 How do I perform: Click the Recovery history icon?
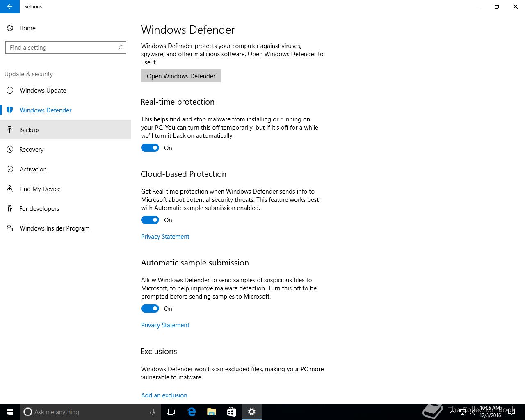10,149
